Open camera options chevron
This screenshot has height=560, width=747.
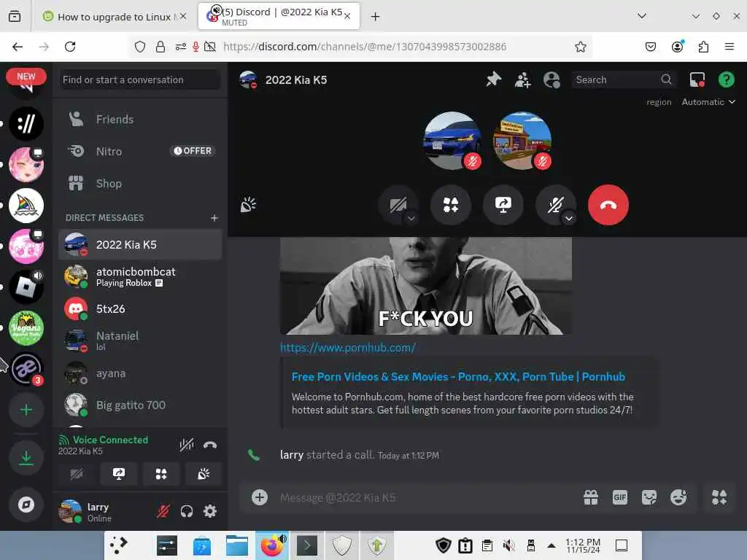[x=411, y=219]
